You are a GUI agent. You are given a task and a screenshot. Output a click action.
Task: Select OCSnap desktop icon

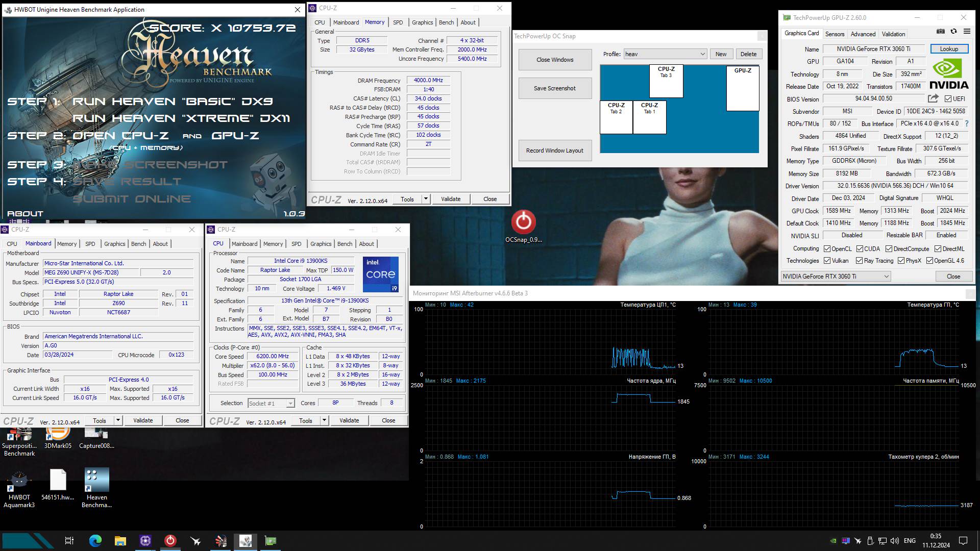(x=523, y=227)
